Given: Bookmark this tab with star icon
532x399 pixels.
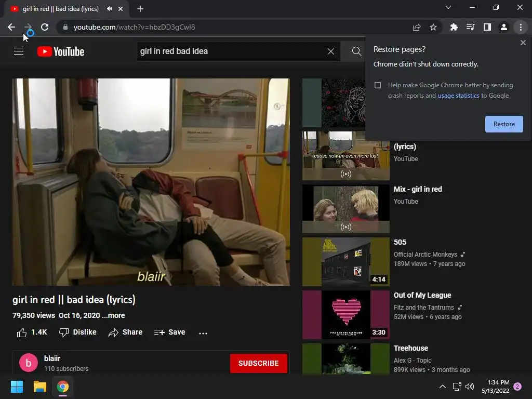Looking at the screenshot, I should click(x=433, y=27).
